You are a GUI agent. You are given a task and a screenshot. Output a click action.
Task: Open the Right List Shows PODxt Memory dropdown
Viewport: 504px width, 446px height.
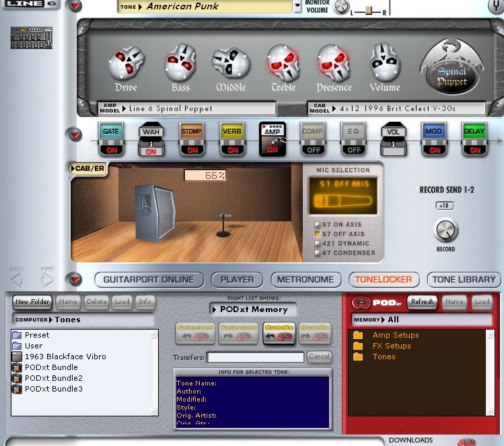[253, 309]
